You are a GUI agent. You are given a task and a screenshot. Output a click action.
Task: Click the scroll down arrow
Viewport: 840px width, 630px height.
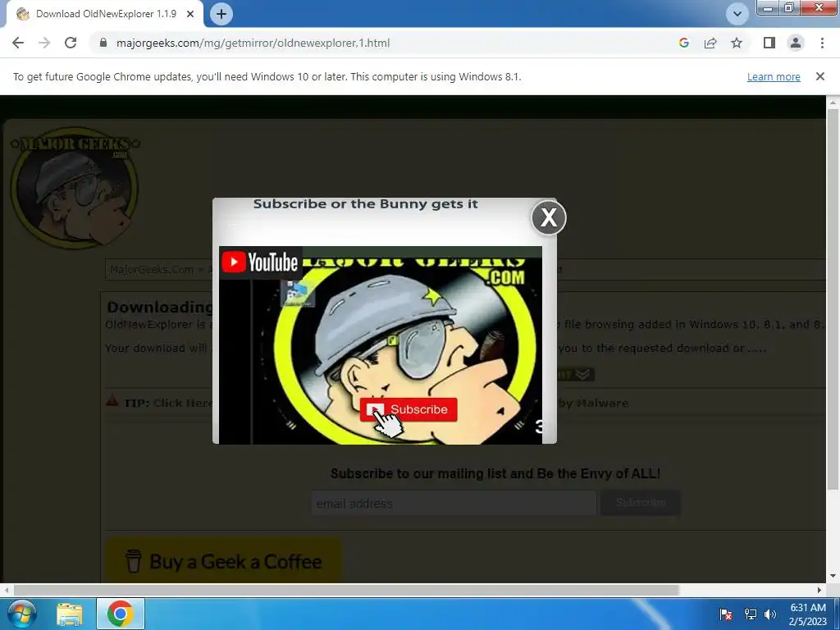pyautogui.click(x=833, y=577)
